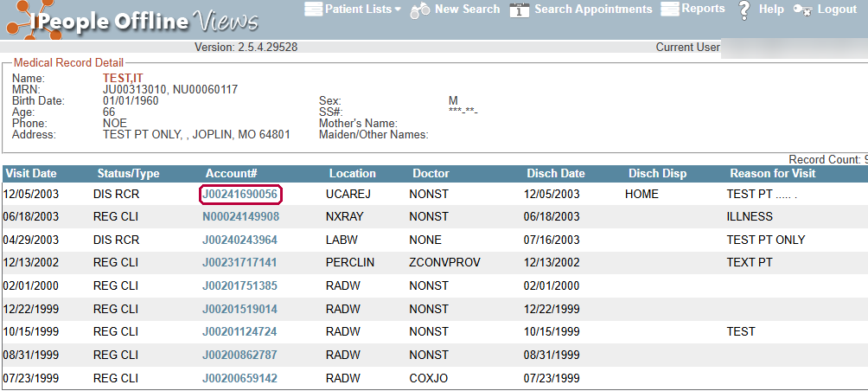Click the IPeople Offline Views logo
Screen dimensions: 868x391
[133, 21]
